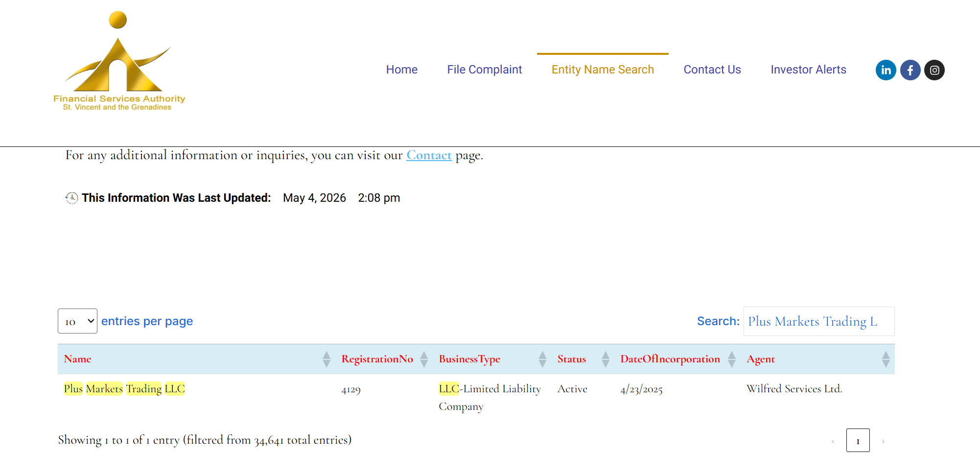Sort table by DateOfIncorporation column arrows
This screenshot has width=980, height=476.
[732, 359]
